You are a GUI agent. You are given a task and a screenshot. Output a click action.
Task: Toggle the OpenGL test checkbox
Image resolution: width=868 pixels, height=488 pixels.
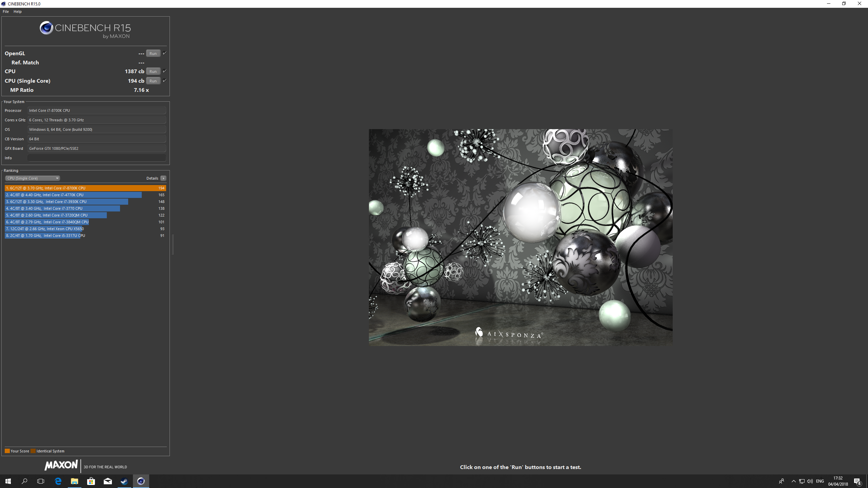click(164, 53)
